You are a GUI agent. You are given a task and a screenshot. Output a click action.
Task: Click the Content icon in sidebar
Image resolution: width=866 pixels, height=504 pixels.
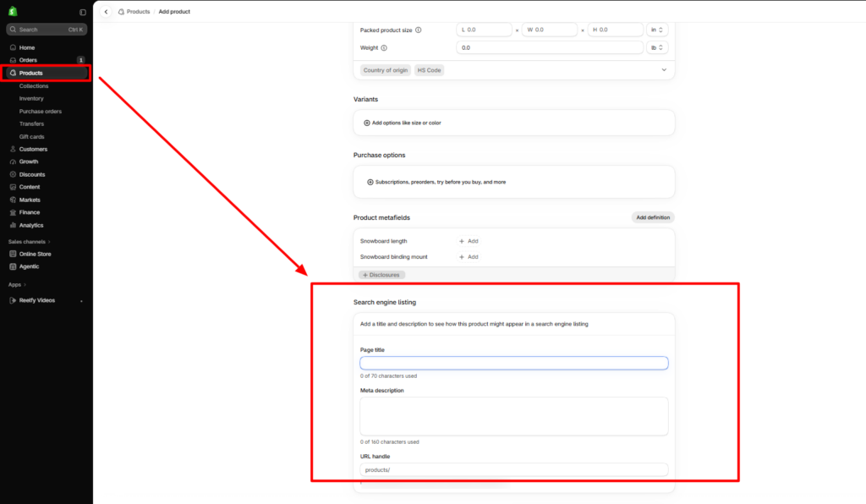coord(13,187)
